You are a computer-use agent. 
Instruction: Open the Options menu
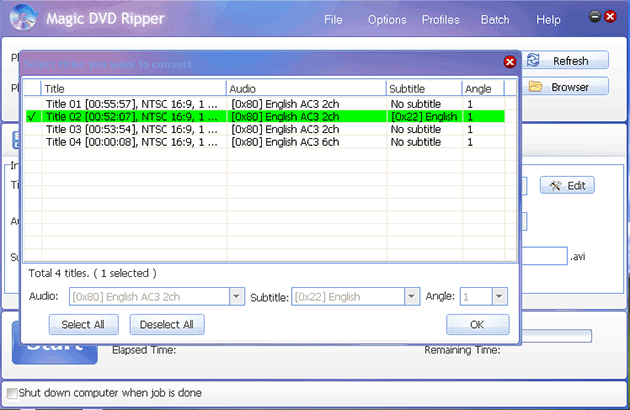coord(387,20)
